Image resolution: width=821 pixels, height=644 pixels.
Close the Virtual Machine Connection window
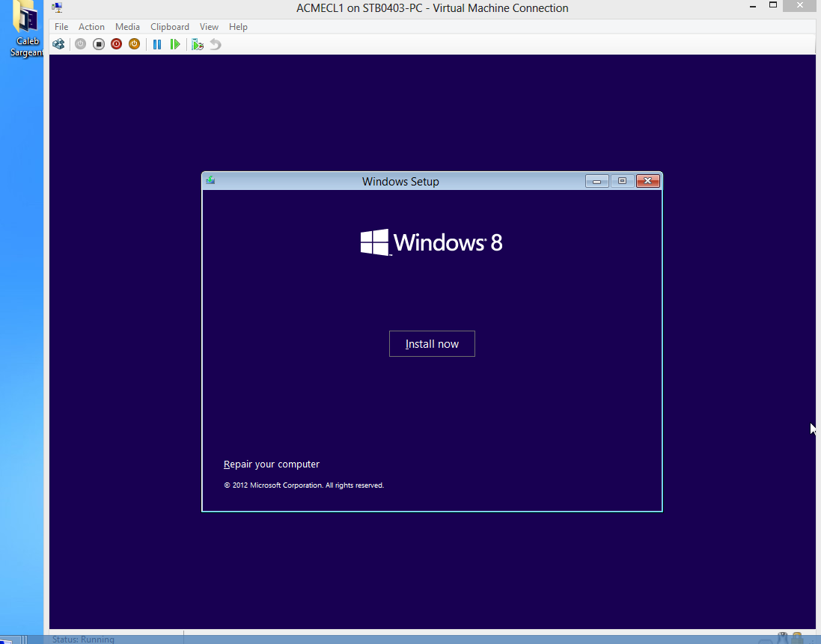(x=799, y=5)
